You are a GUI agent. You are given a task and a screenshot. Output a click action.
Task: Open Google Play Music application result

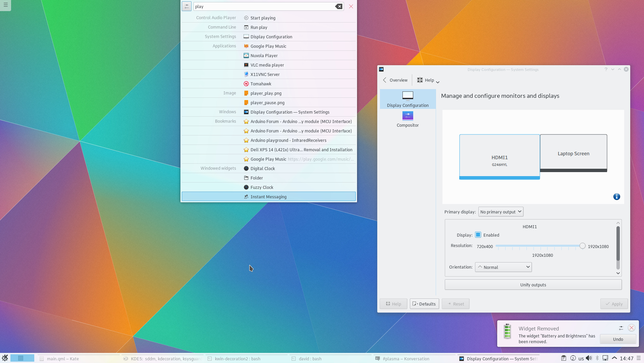tap(268, 46)
